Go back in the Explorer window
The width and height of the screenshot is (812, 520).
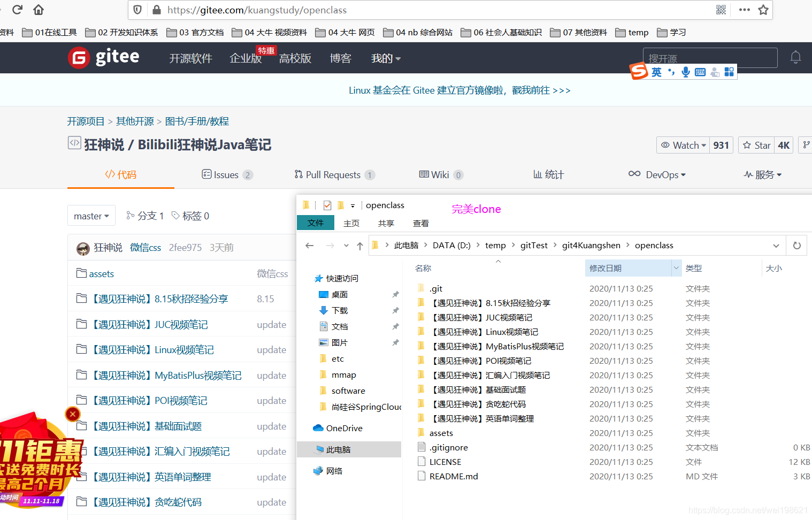point(309,246)
